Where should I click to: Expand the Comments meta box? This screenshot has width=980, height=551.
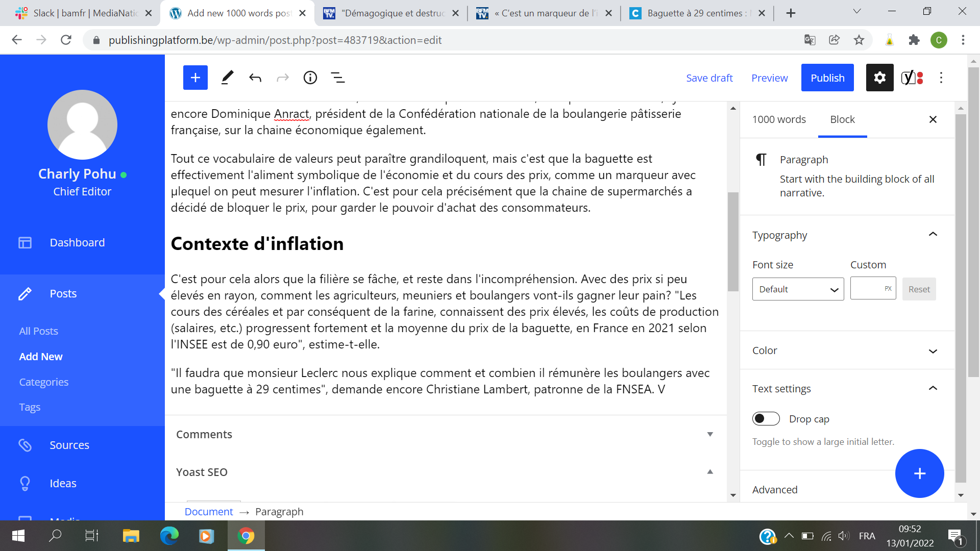(709, 434)
